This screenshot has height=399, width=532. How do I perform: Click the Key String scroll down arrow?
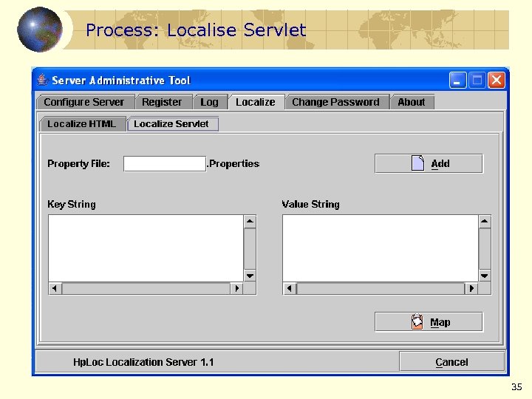(250, 276)
